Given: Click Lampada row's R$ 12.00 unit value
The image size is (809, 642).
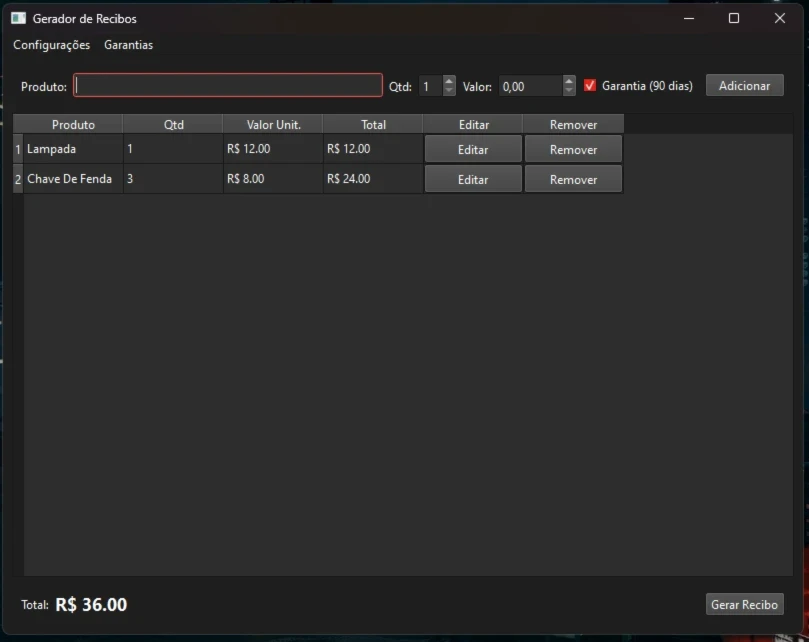Looking at the screenshot, I should 273,149.
